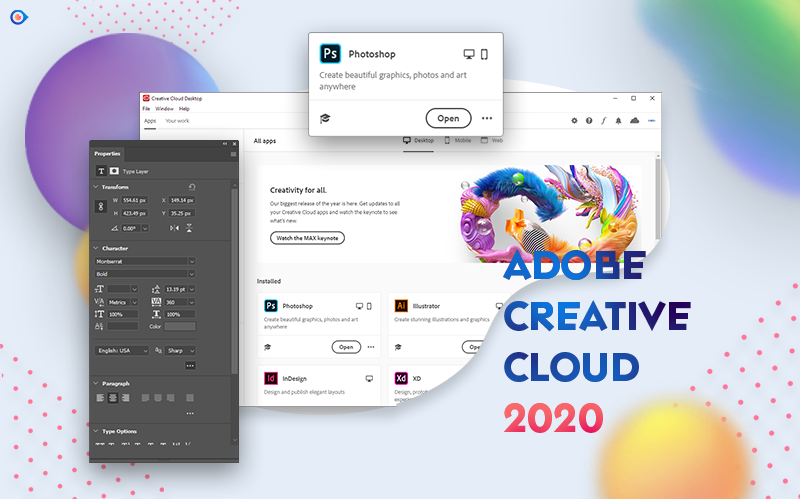The height and width of the screenshot is (499, 800).
Task: Click the Photoshop Ps icon in the enlarged popup card
Action: (x=330, y=54)
